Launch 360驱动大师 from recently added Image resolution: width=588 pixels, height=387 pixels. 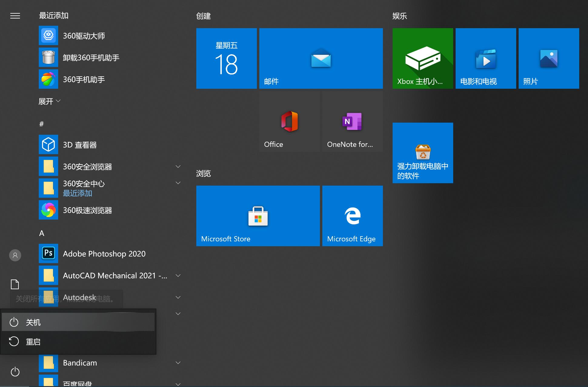(110, 36)
